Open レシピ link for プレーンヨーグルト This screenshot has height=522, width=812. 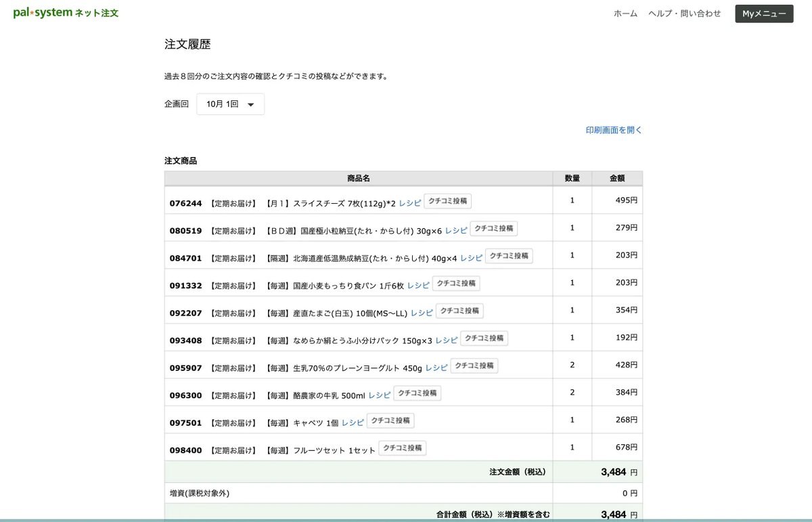point(436,367)
